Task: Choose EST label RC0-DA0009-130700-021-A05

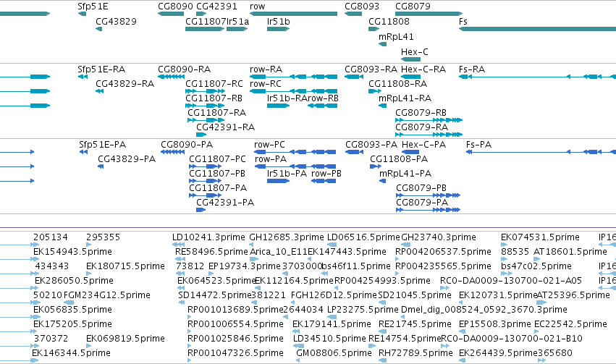Action: tap(511, 281)
